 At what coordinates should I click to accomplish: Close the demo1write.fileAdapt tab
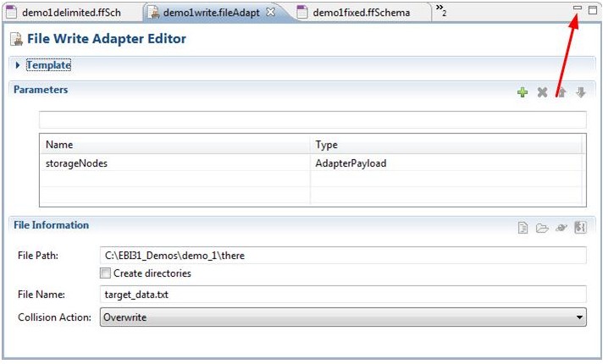pyautogui.click(x=271, y=12)
